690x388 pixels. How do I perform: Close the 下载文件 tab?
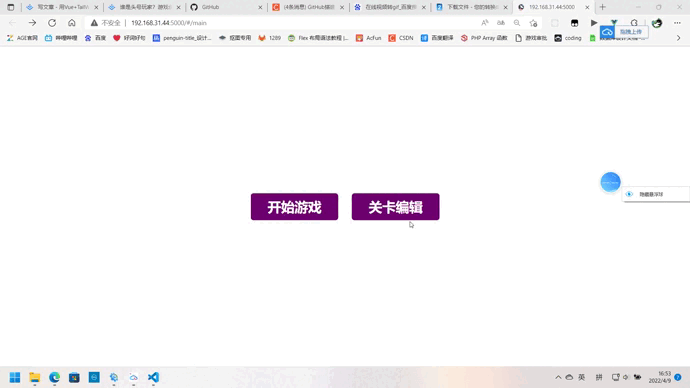click(x=506, y=7)
